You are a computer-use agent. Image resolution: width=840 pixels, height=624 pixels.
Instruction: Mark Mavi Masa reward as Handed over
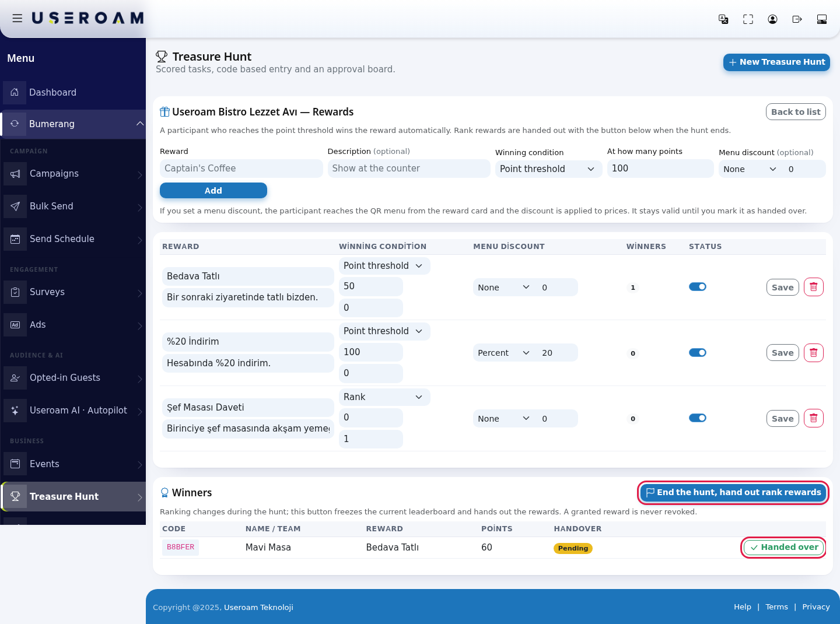click(784, 548)
